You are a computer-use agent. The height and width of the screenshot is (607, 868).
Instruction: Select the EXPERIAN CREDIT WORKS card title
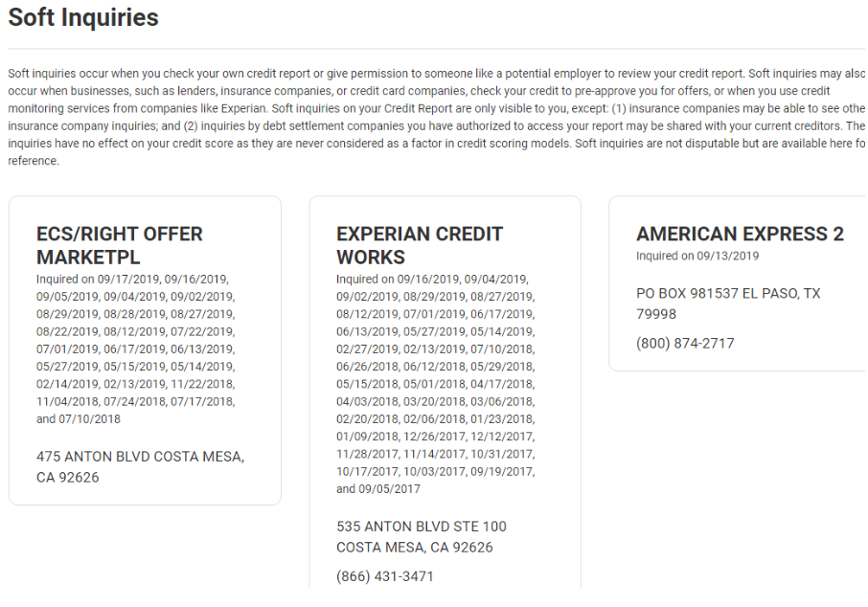pyautogui.click(x=420, y=245)
